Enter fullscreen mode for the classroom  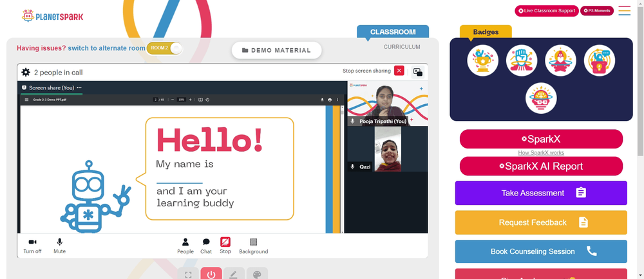pyautogui.click(x=188, y=274)
